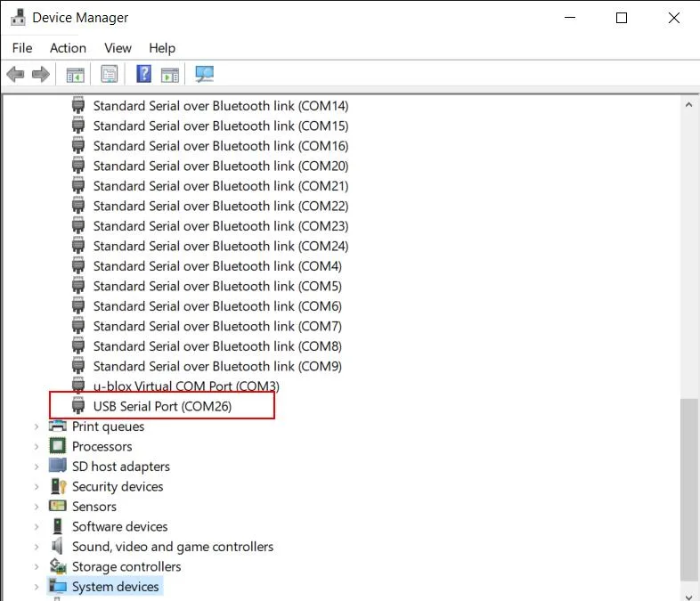Click the scrollbar down arrow

click(x=688, y=596)
